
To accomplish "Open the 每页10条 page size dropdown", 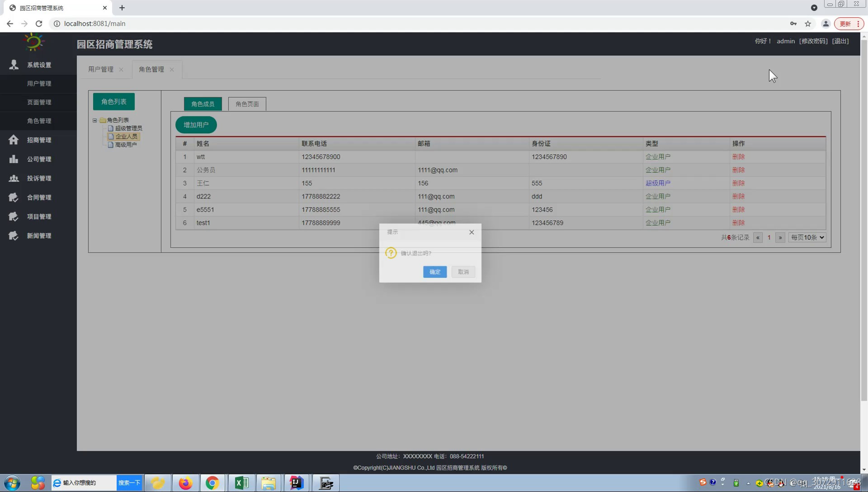I will click(807, 237).
